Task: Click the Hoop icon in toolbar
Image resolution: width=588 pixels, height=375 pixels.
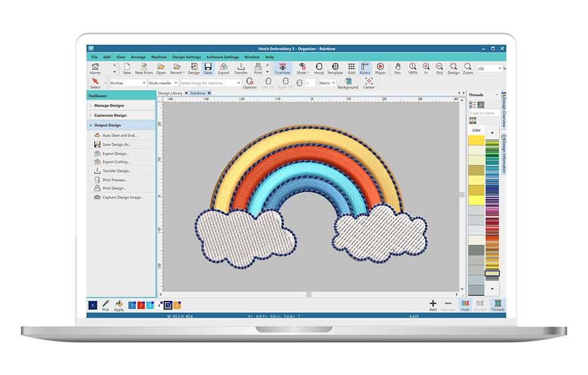Action: tap(319, 68)
